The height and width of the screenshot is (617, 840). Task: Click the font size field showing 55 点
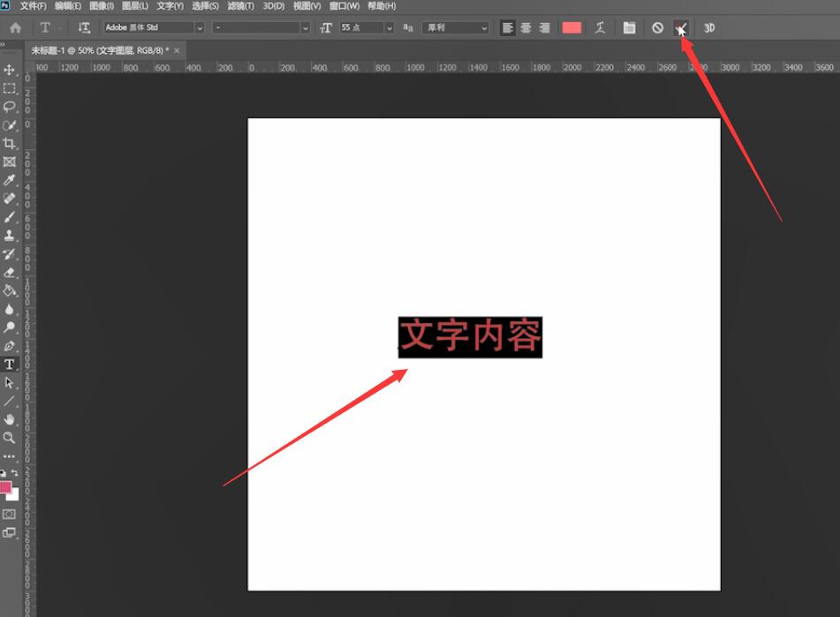(362, 28)
